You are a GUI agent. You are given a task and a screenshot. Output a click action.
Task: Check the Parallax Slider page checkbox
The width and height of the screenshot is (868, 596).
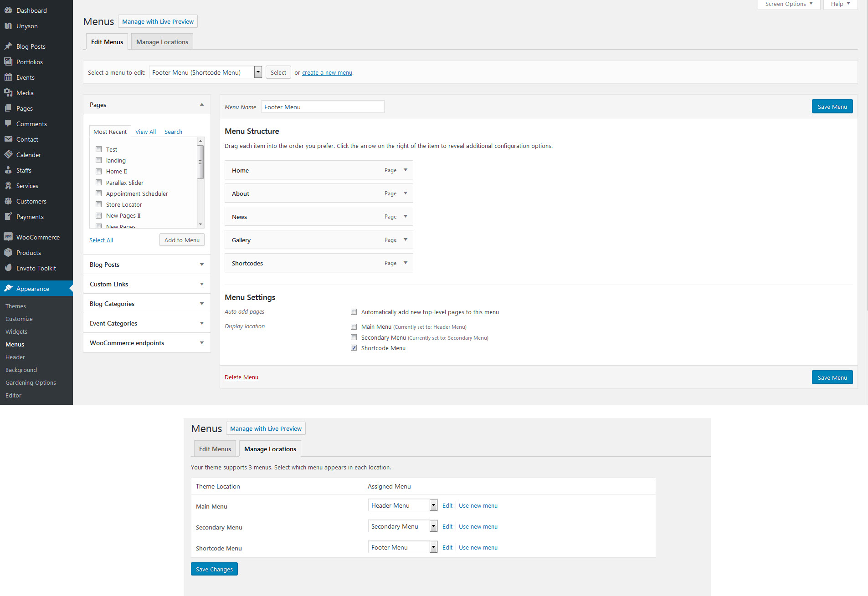(98, 183)
